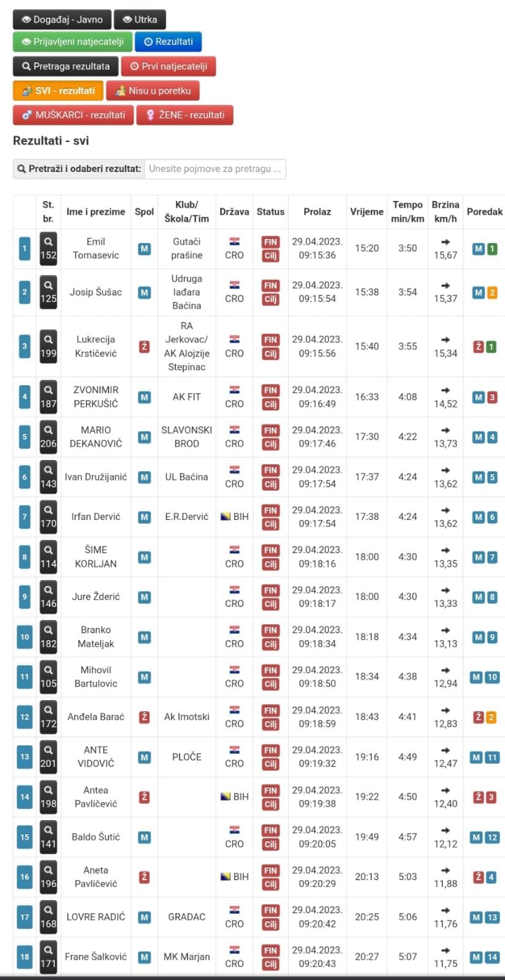The image size is (505, 980).
Task: Show Prvi natjecatelji
Action: 169,66
